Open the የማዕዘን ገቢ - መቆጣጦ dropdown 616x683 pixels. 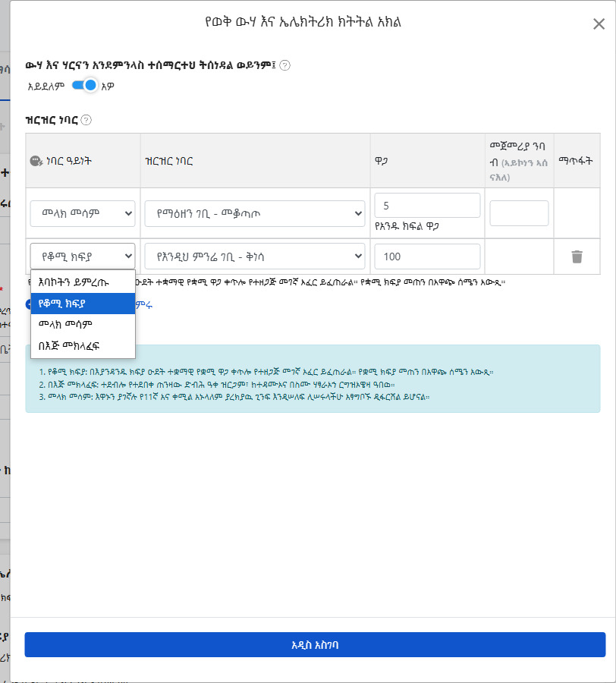click(255, 213)
